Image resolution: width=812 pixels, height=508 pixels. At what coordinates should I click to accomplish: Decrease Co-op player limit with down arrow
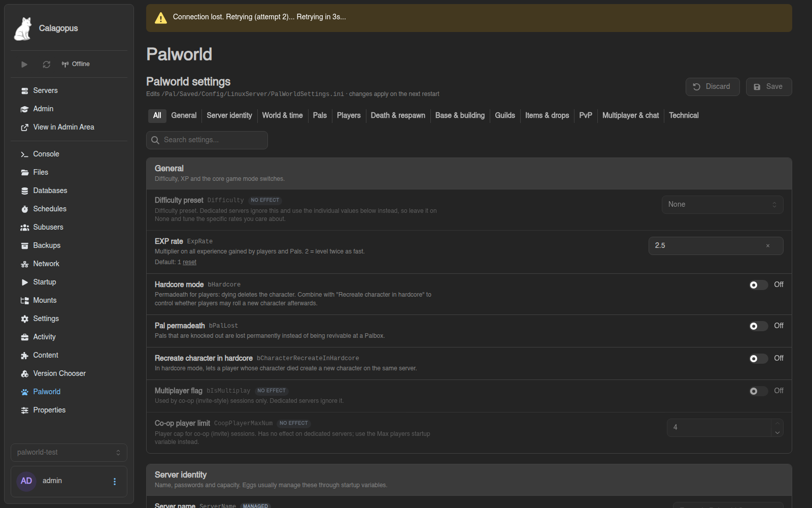[777, 432]
